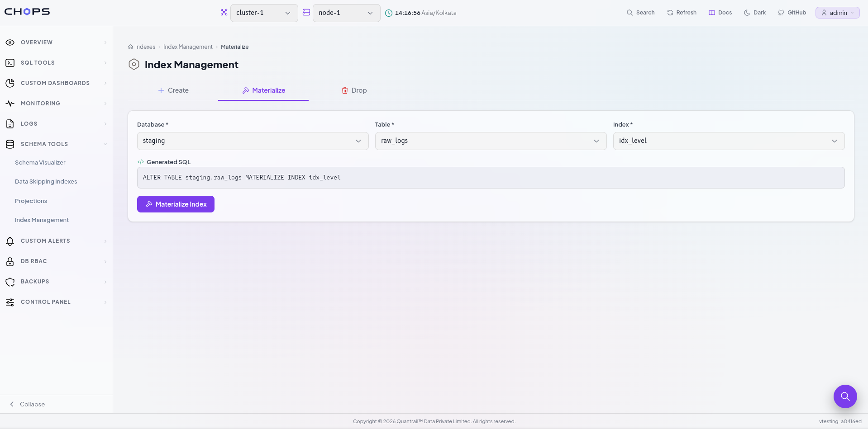The width and height of the screenshot is (868, 429).
Task: Expand the Control Panel section chevron
Action: [x=105, y=302]
